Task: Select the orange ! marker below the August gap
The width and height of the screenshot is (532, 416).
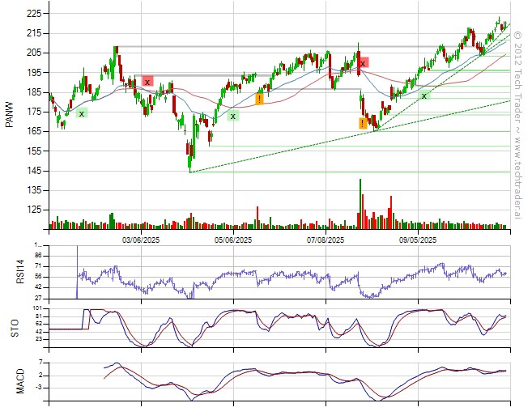Action: (363, 123)
